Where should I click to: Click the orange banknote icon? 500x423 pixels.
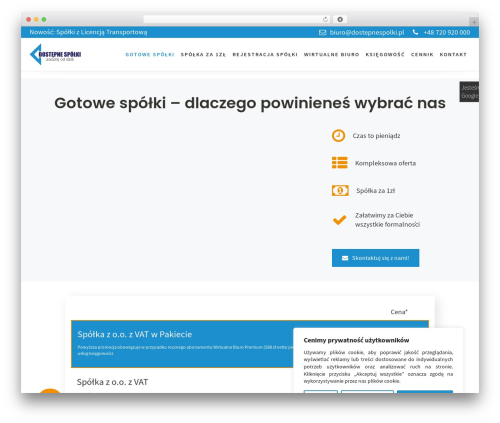pyautogui.click(x=340, y=191)
